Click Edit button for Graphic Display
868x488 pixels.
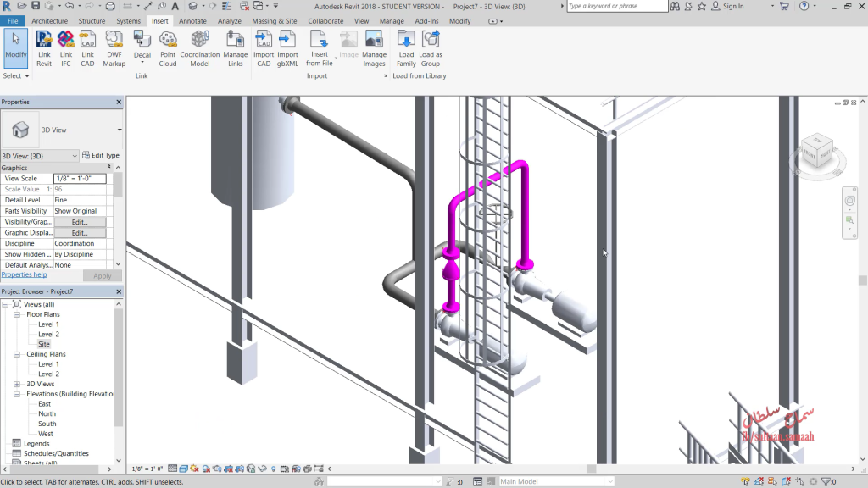80,233
